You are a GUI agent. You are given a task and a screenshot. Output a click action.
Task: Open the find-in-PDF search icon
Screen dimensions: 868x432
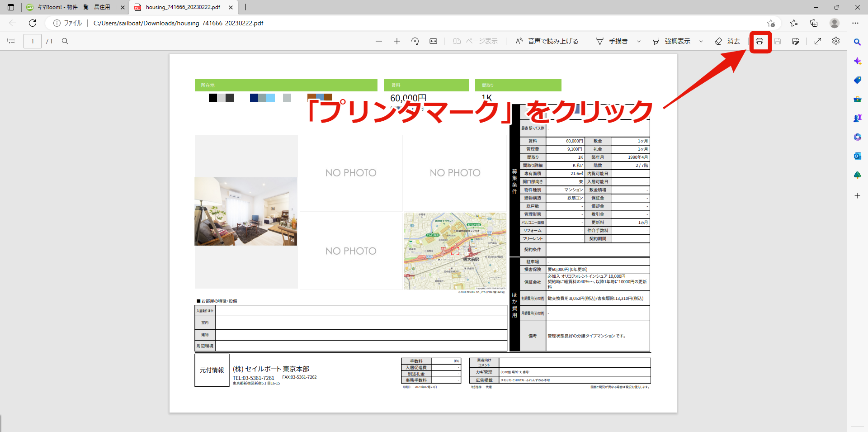65,41
